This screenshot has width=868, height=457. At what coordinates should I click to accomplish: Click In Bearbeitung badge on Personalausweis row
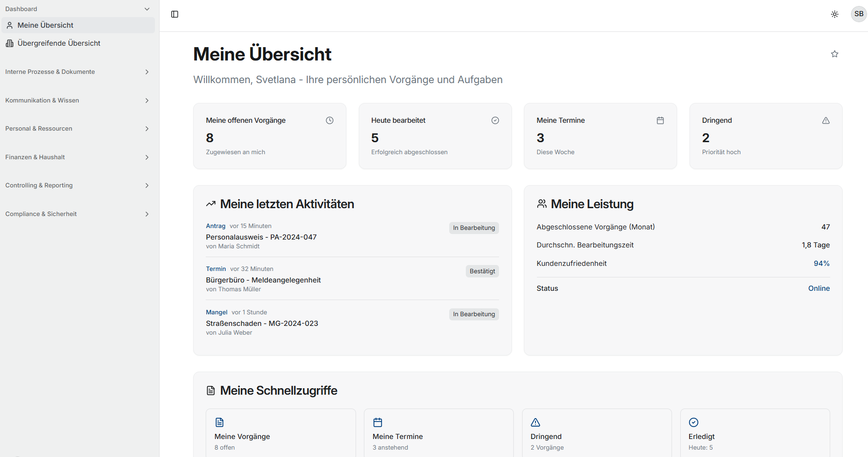pos(474,228)
